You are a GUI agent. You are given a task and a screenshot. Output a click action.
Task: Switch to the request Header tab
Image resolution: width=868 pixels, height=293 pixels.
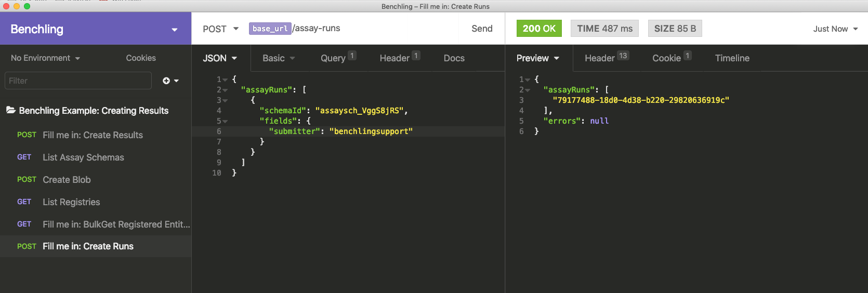(x=400, y=58)
